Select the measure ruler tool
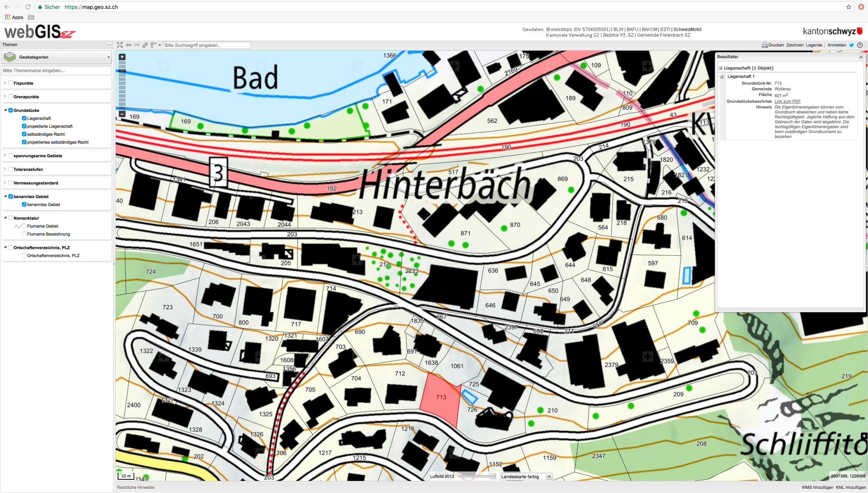 (x=153, y=45)
